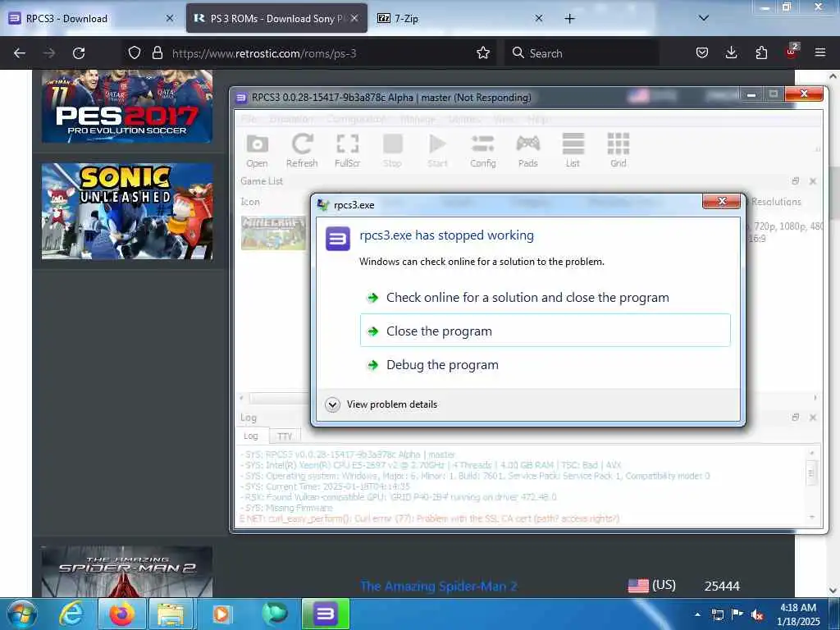The width and height of the screenshot is (840, 630).
Task: Open a new browser tab
Action: coord(569,19)
